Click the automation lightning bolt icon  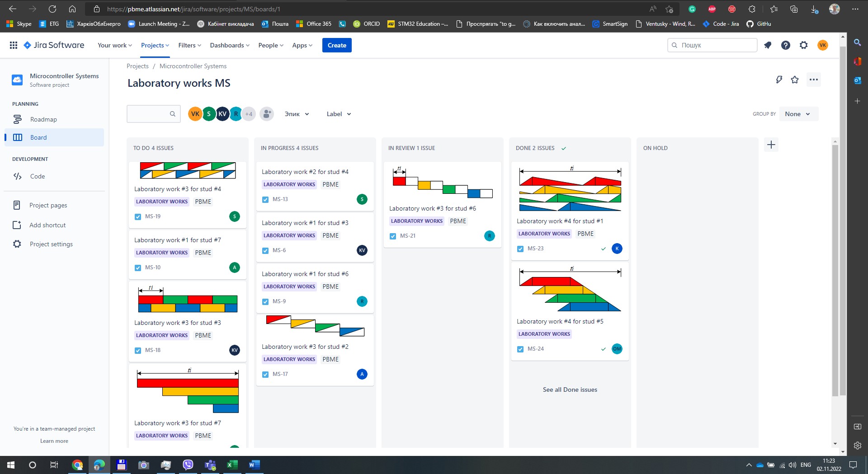click(x=779, y=80)
